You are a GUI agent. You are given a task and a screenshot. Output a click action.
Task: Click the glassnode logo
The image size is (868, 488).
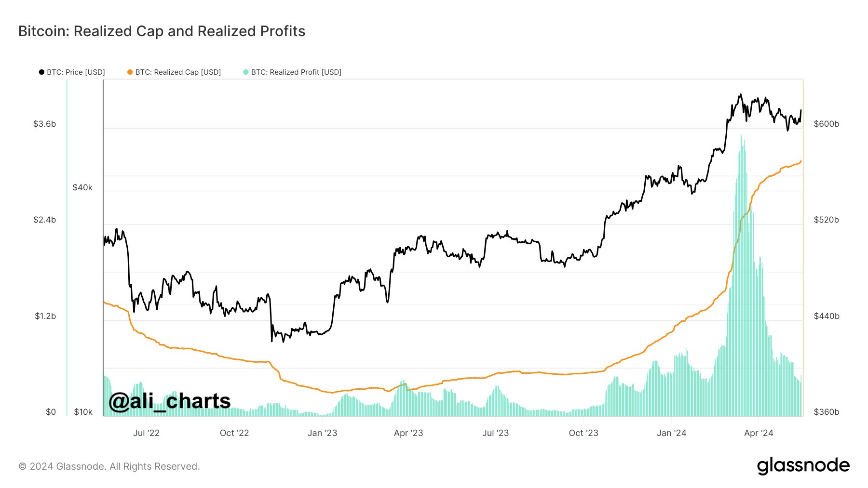coord(803,466)
